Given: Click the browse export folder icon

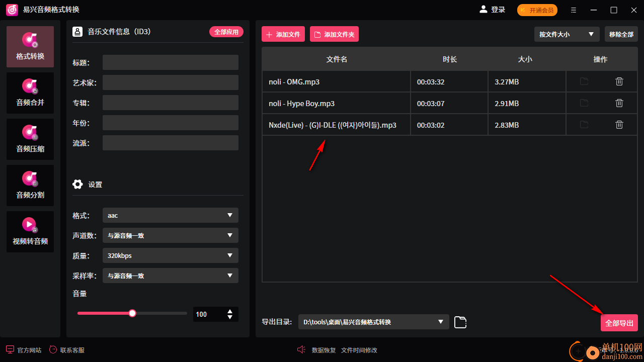Looking at the screenshot, I should tap(460, 322).
